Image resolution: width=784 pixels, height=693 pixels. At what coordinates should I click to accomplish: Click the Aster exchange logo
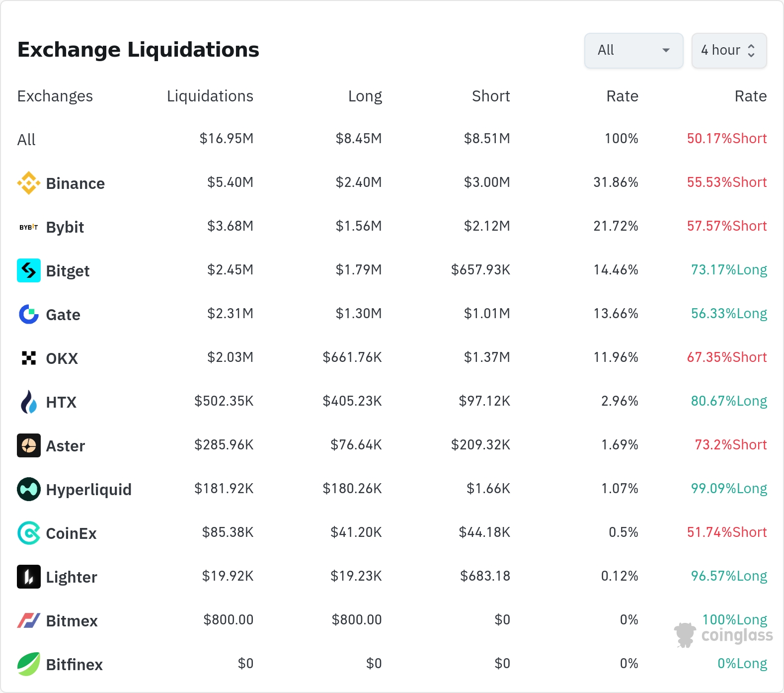tap(29, 445)
